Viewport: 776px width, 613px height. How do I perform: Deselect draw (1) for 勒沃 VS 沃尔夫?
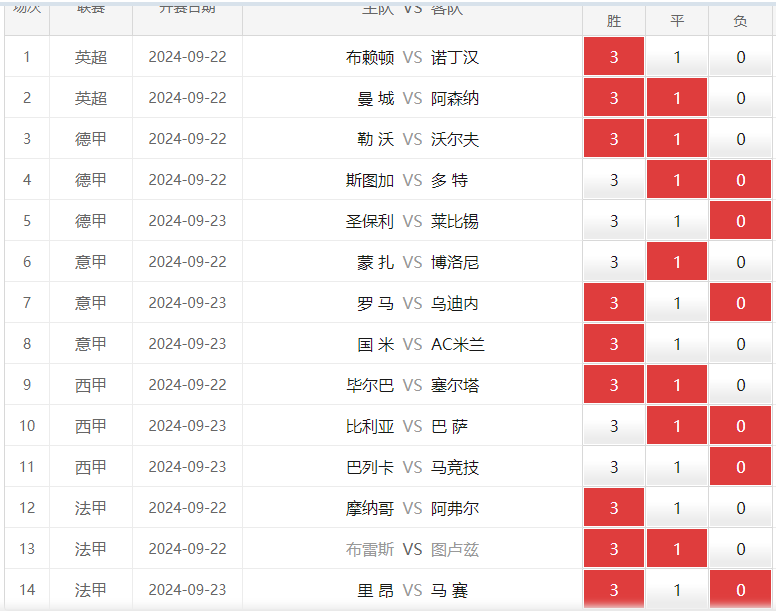point(677,139)
